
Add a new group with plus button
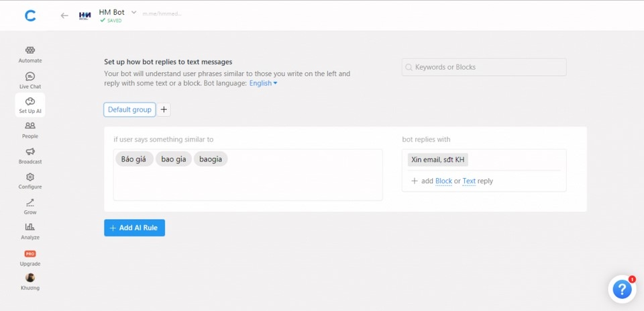[x=164, y=109]
